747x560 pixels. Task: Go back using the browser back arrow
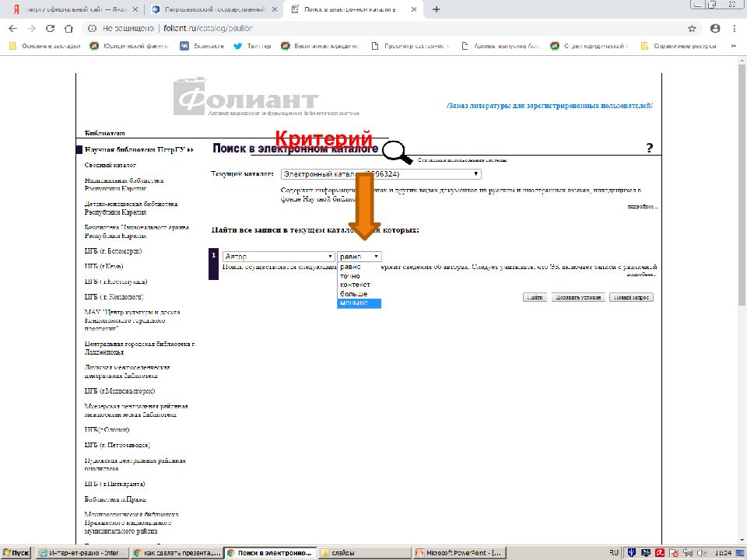tap(13, 28)
